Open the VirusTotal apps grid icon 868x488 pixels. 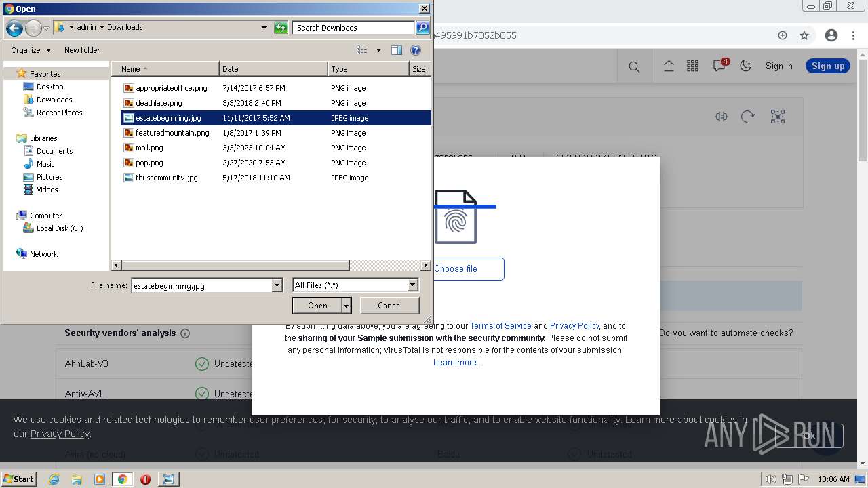(692, 66)
